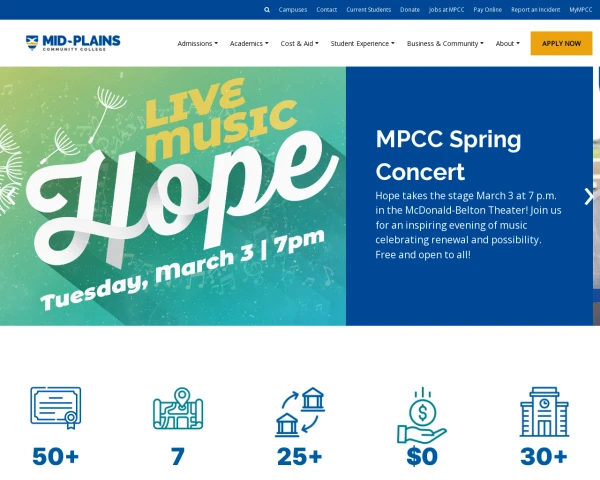The height and width of the screenshot is (480, 600).
Task: Expand Business & Community menu
Action: [445, 44]
